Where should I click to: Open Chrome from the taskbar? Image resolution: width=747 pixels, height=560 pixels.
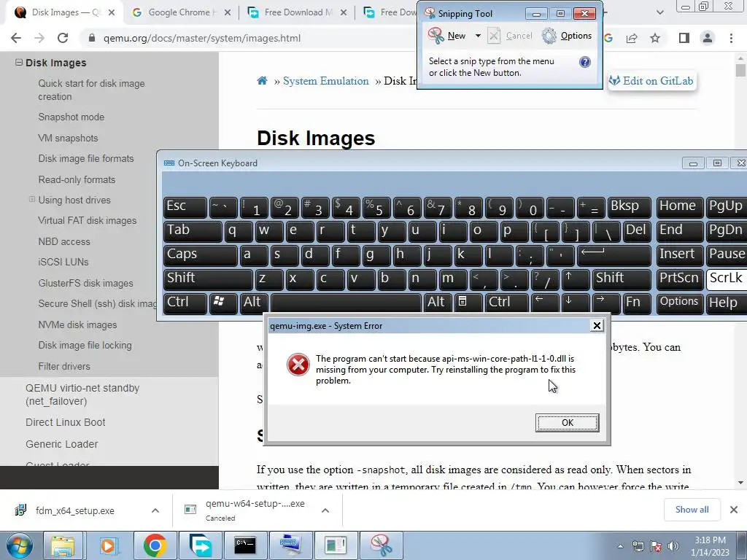click(x=155, y=545)
